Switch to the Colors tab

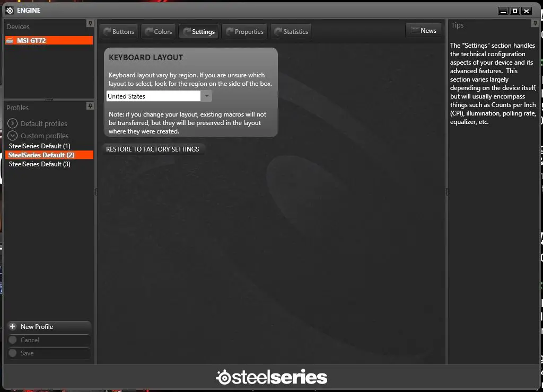tap(158, 31)
